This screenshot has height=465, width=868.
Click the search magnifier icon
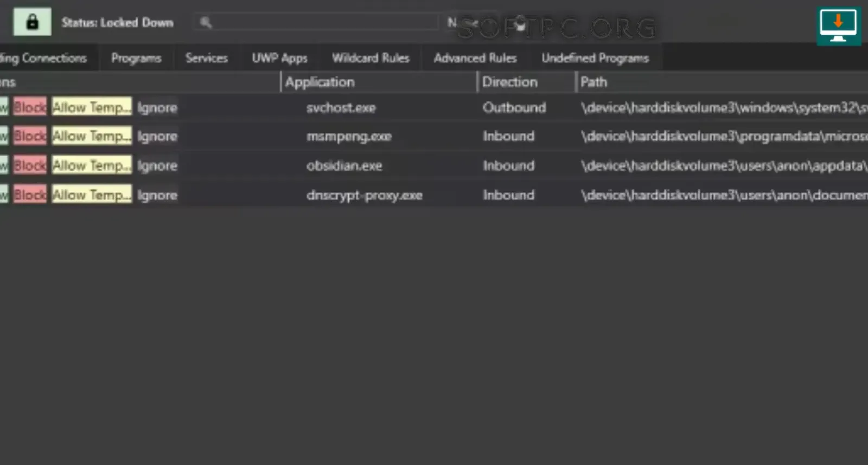(206, 22)
